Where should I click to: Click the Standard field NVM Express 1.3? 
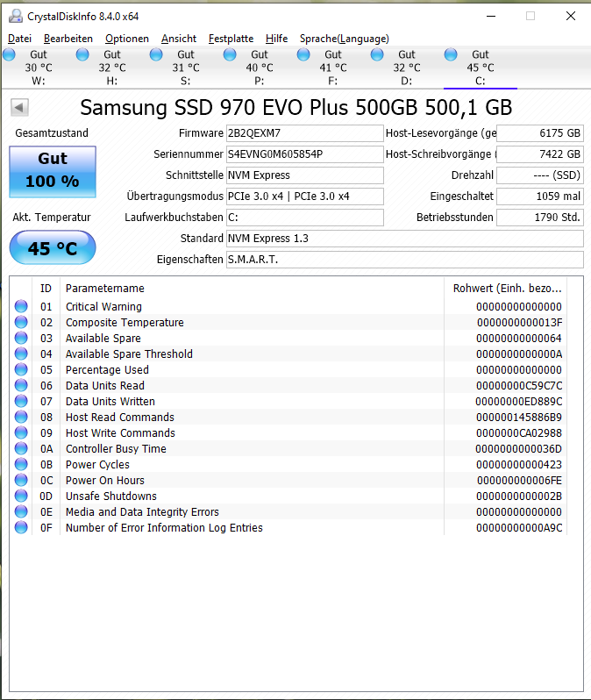click(x=405, y=239)
